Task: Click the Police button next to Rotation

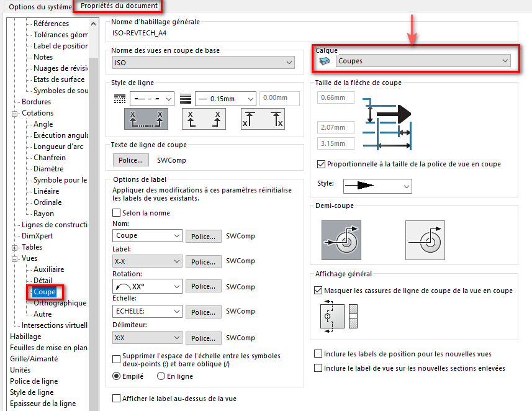Action: click(203, 286)
